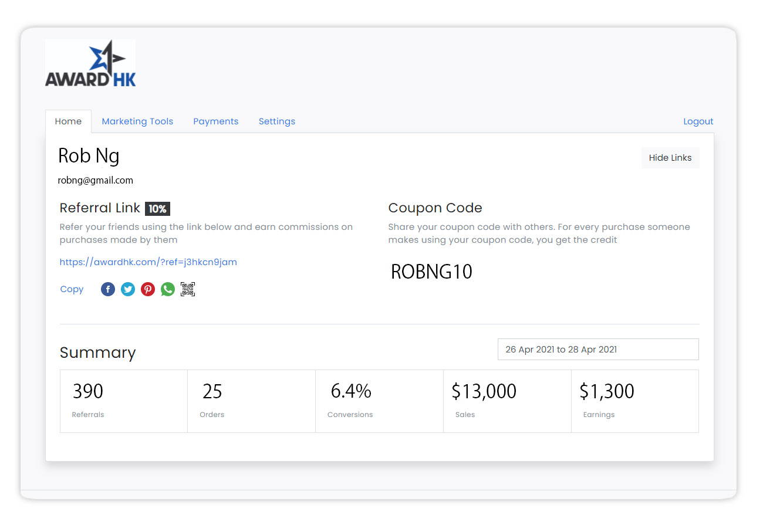Screen dimensions: 763x532
Task: Click the Award HK logo
Action: [90, 63]
